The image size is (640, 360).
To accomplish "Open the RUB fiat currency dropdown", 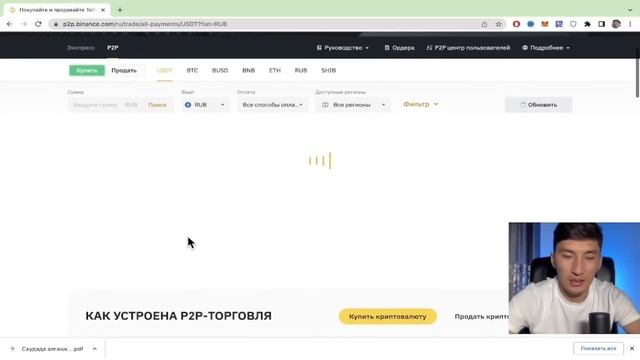I will [x=204, y=105].
